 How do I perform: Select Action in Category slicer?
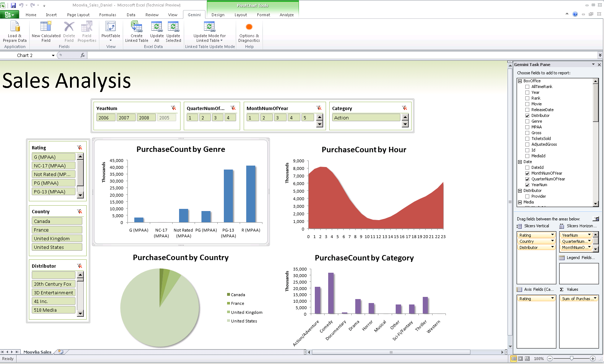(x=366, y=118)
